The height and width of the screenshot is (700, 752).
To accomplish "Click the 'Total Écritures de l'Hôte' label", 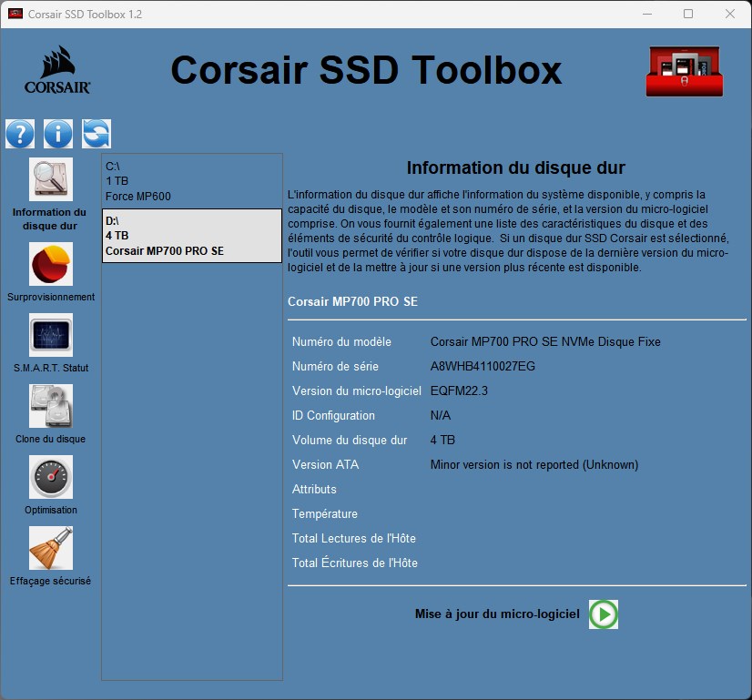I will point(355,563).
